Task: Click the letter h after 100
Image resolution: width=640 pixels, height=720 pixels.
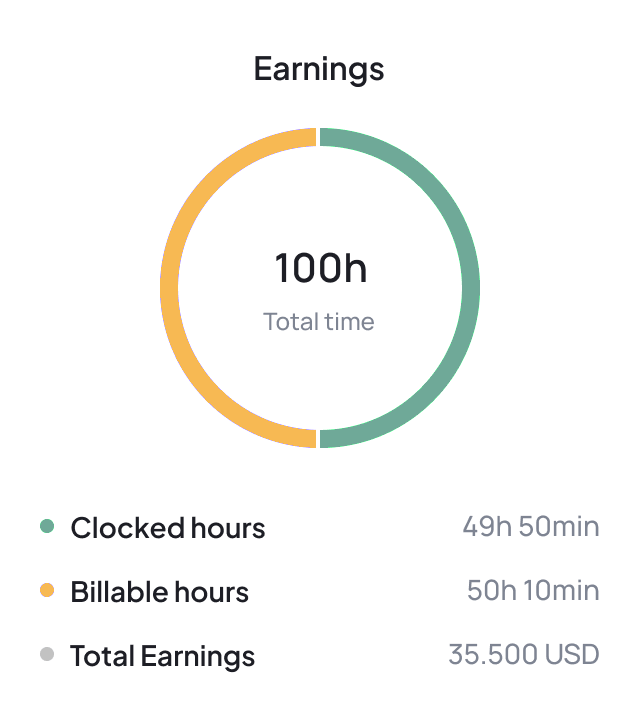Action: (x=355, y=268)
